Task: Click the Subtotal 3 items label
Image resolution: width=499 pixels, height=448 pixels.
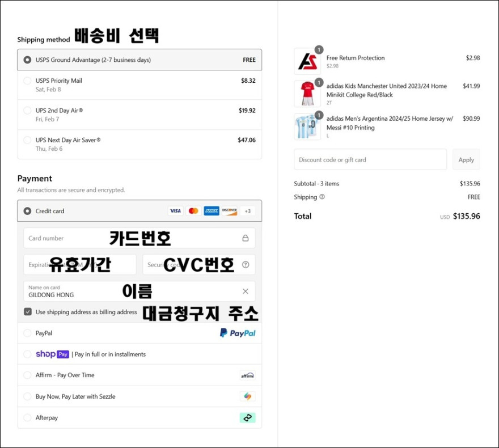Action: pos(316,184)
